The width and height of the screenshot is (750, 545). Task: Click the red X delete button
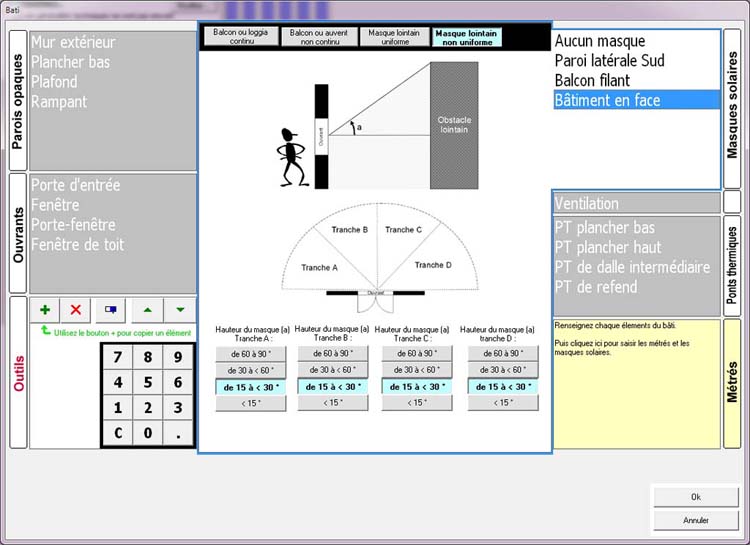click(x=76, y=310)
